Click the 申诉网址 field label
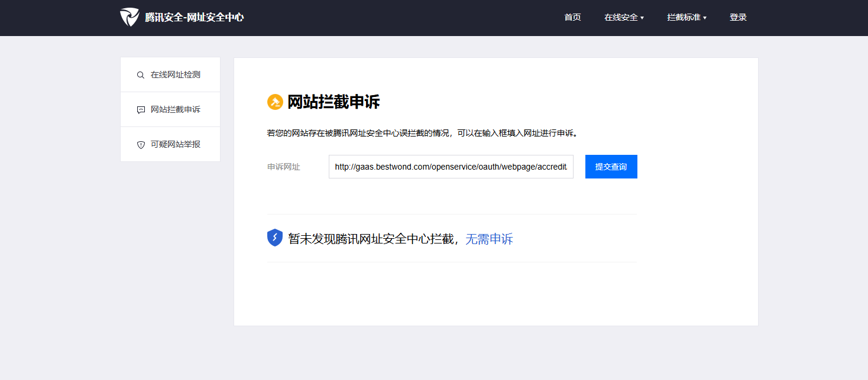 284,167
